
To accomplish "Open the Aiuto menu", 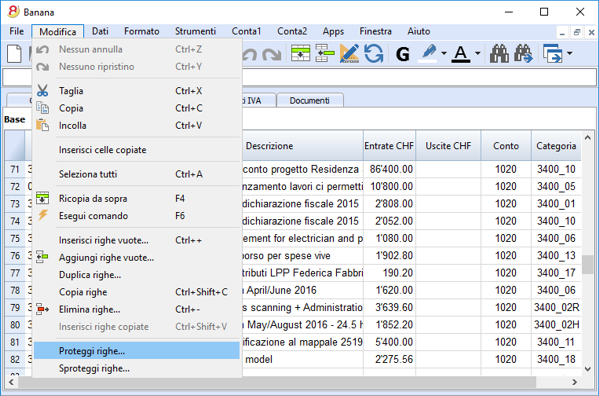I will [419, 31].
